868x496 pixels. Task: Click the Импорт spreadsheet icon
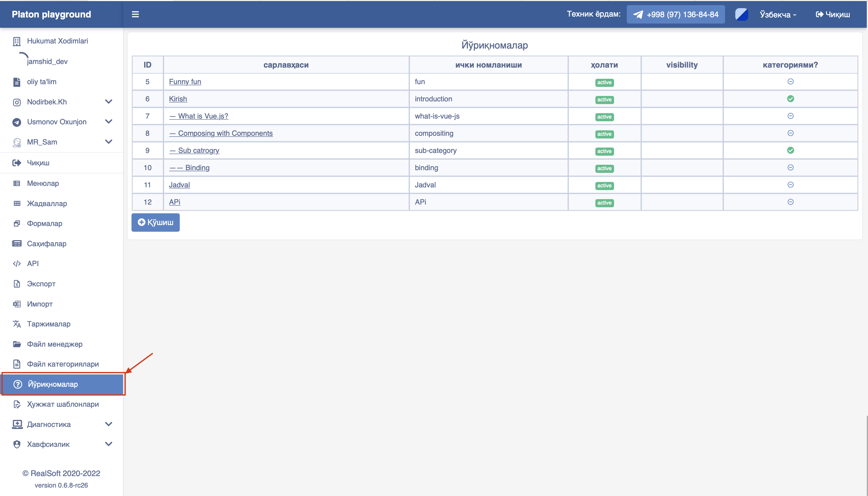click(x=17, y=304)
